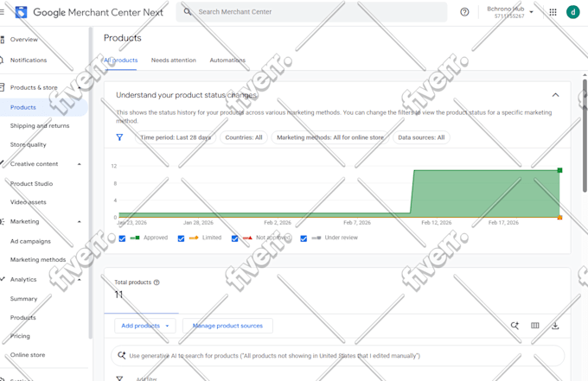Collapse the Analytics section

80,279
